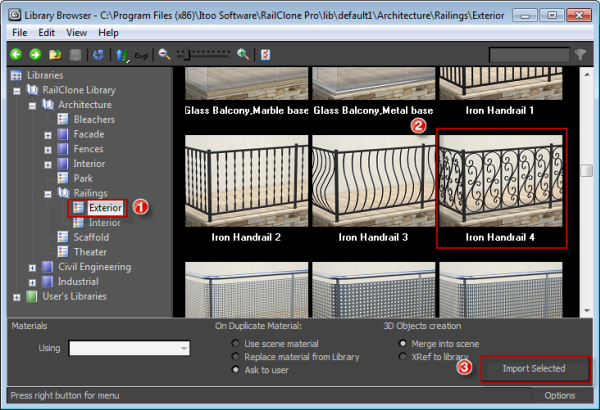Image resolution: width=600 pixels, height=410 pixels.
Task: Open the Materials Using dropdown
Action: click(x=129, y=348)
